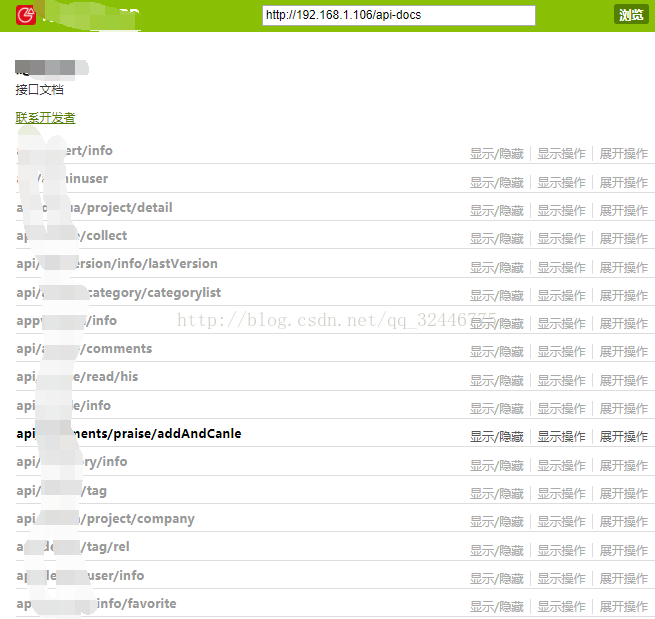Click 展开操作 for the info/favorite row

[624, 606]
